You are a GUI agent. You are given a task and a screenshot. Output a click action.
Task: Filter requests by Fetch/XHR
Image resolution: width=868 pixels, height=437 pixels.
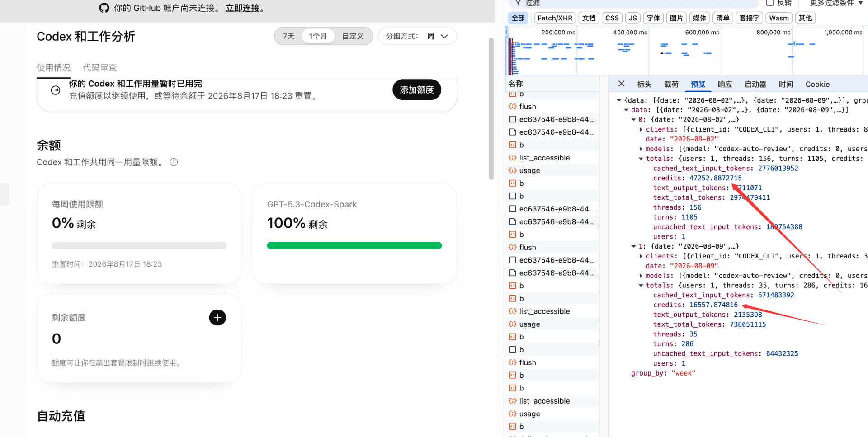(x=555, y=18)
